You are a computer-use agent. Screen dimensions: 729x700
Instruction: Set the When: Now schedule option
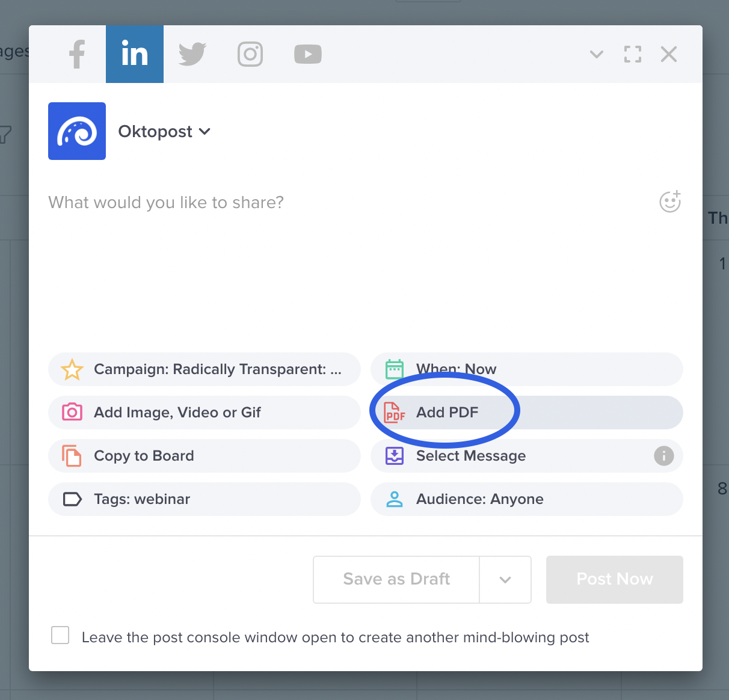pyautogui.click(x=526, y=369)
